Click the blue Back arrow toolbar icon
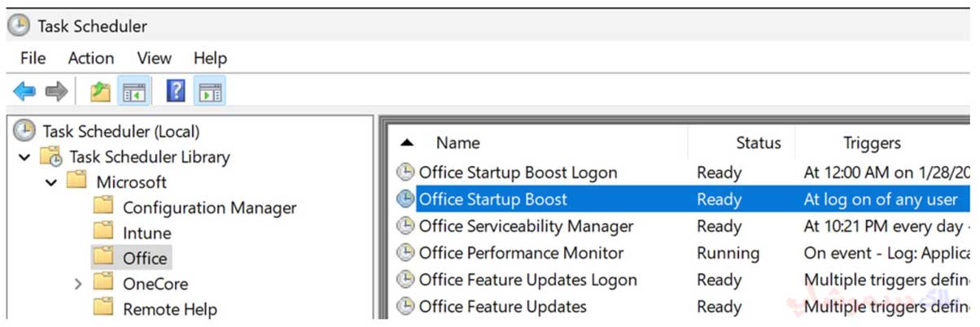Screen dimensions: 980x327 click(24, 91)
